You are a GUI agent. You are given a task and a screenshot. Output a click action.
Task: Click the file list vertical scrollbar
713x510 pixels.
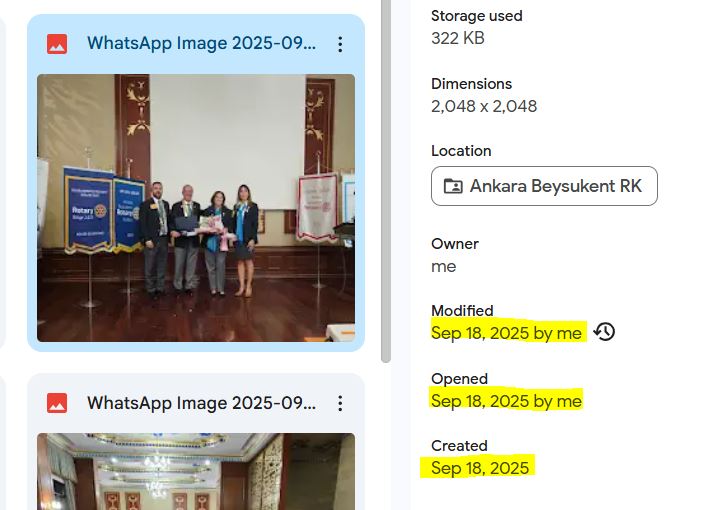pyautogui.click(x=386, y=181)
